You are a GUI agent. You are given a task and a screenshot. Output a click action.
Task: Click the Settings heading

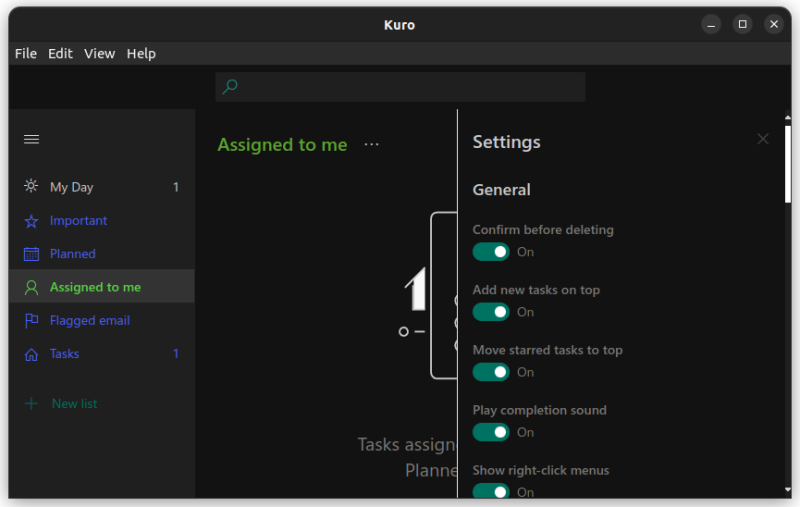506,142
